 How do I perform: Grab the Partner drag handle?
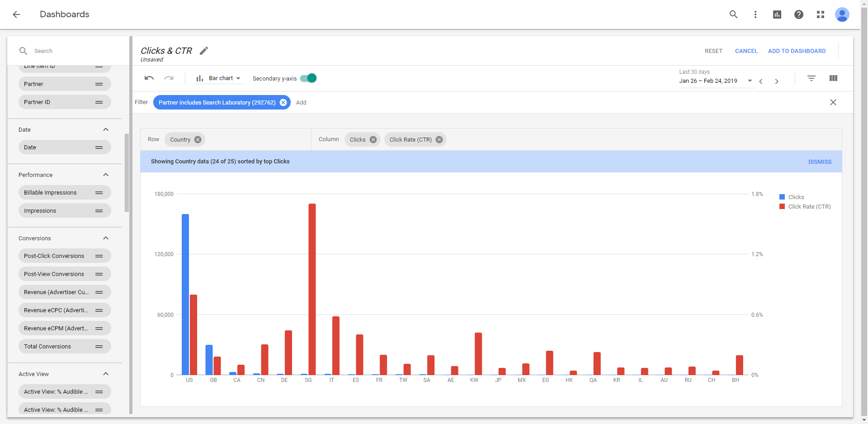click(99, 84)
